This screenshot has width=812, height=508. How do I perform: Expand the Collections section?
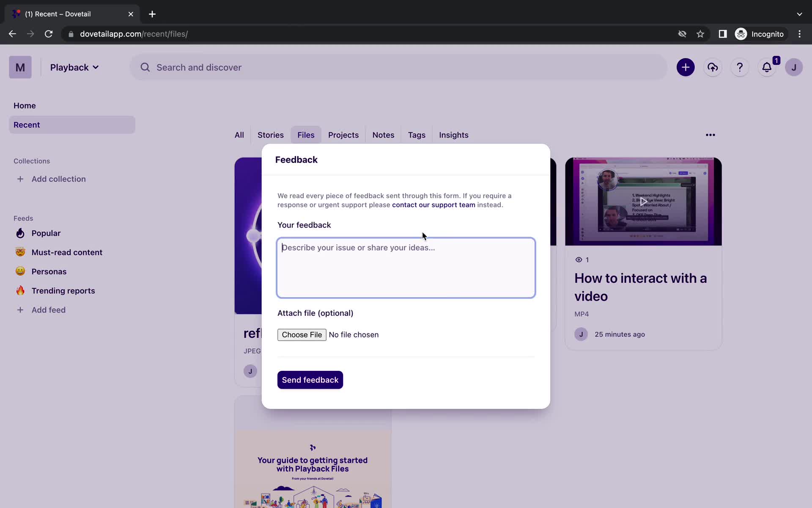pyautogui.click(x=32, y=161)
